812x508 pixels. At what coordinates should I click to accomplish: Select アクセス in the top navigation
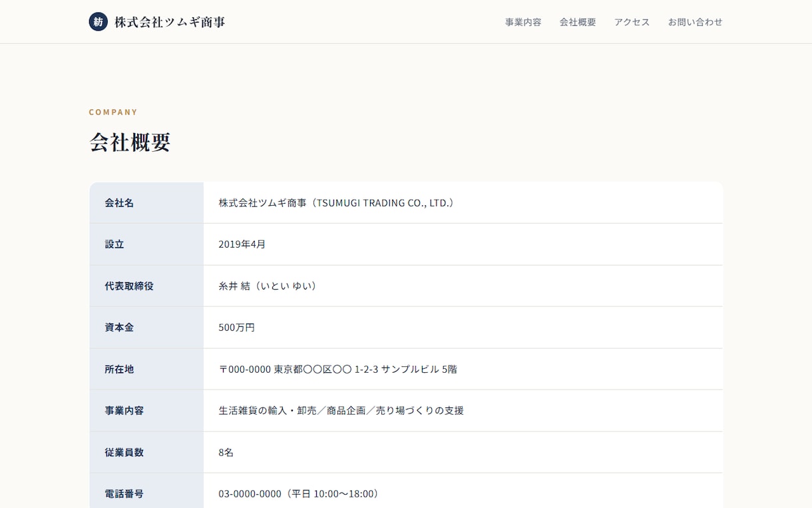coord(632,22)
